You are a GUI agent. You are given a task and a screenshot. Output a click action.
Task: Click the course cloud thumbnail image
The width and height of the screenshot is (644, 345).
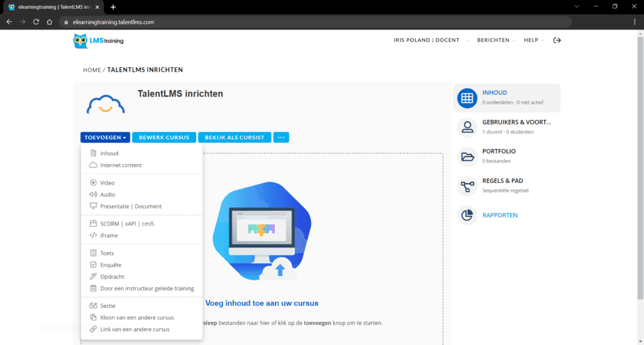click(106, 104)
